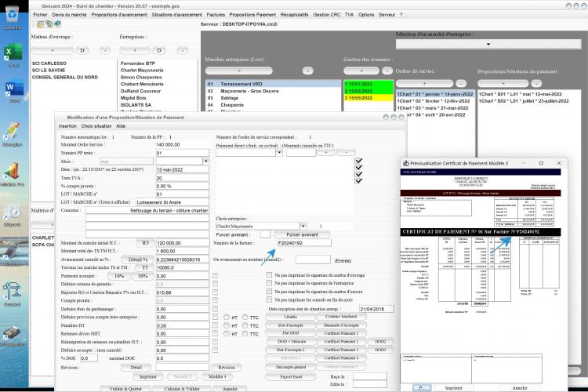Maximize the Prévisualisation Certificat de Paiement window

(x=541, y=163)
